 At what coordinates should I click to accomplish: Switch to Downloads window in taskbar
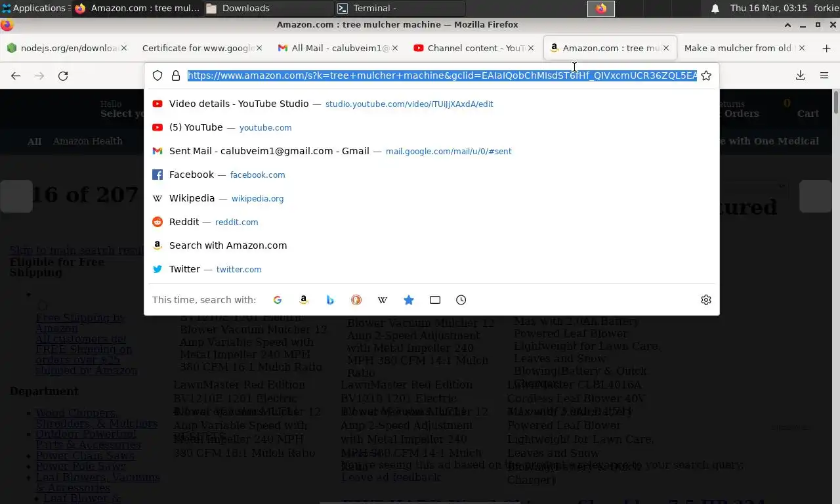pyautogui.click(x=268, y=9)
